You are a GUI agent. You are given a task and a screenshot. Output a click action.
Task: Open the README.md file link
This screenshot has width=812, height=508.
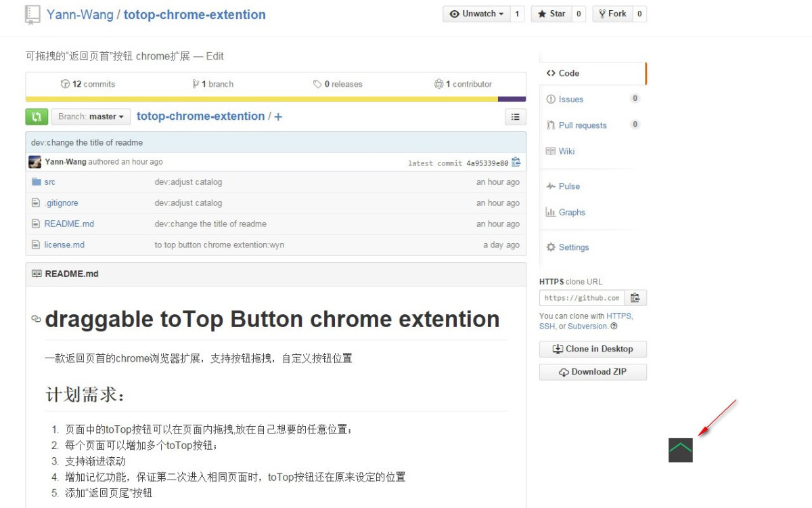pos(69,224)
